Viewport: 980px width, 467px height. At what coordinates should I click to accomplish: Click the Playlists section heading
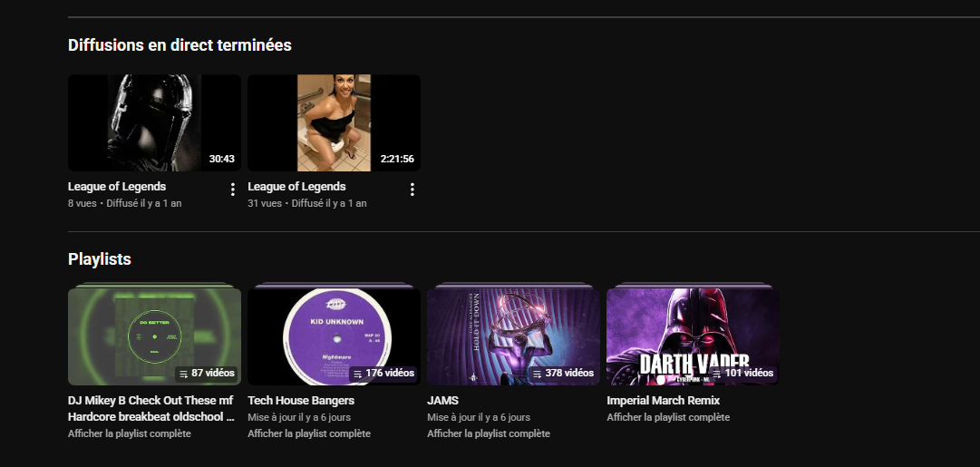[x=100, y=258]
